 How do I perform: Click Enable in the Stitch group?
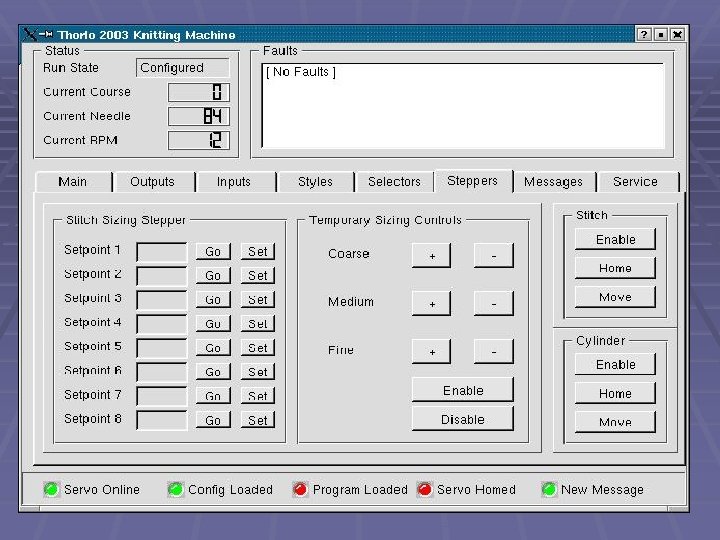pos(615,239)
